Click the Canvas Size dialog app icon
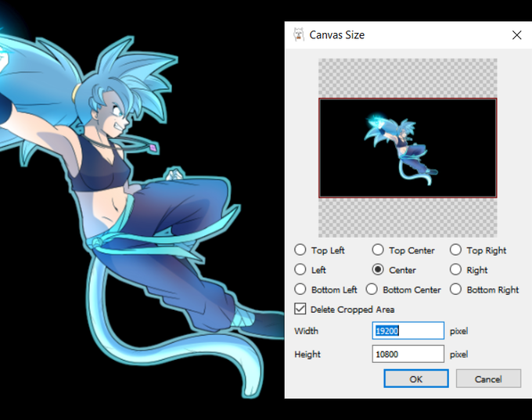 point(299,34)
